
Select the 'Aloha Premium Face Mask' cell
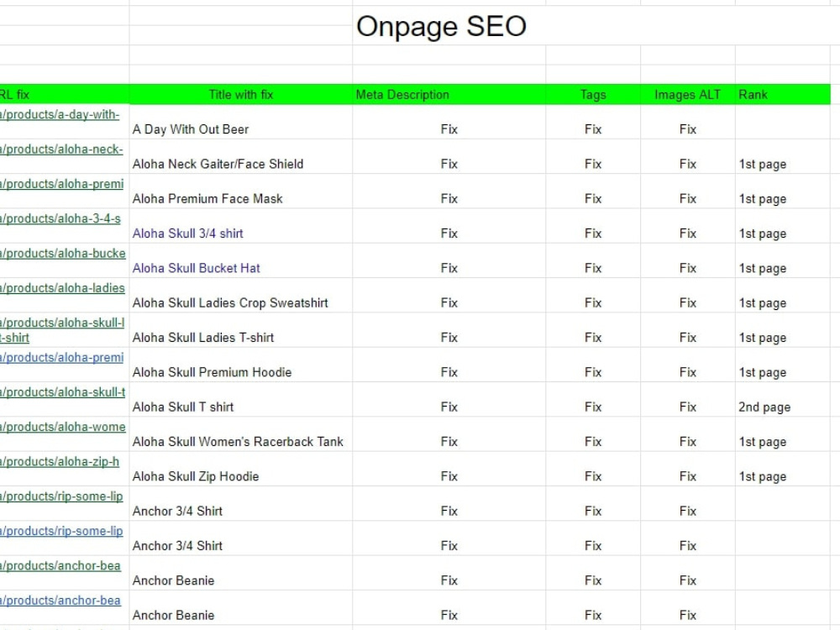coord(240,192)
